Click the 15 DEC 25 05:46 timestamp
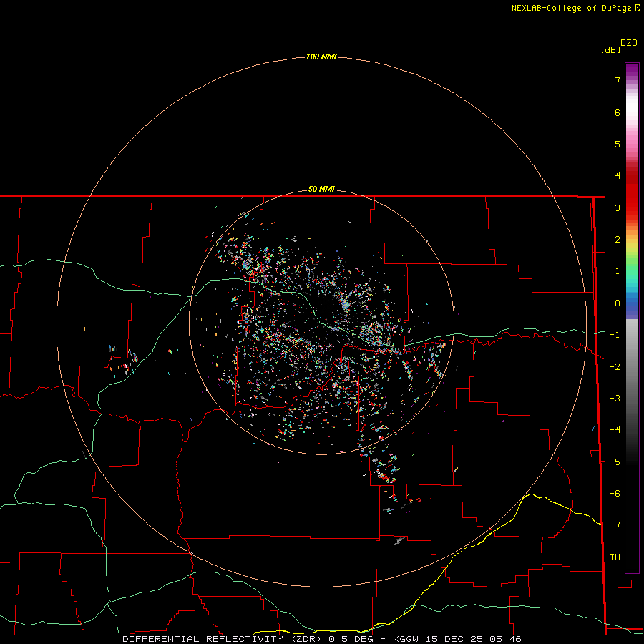The image size is (644, 644). tap(474, 639)
